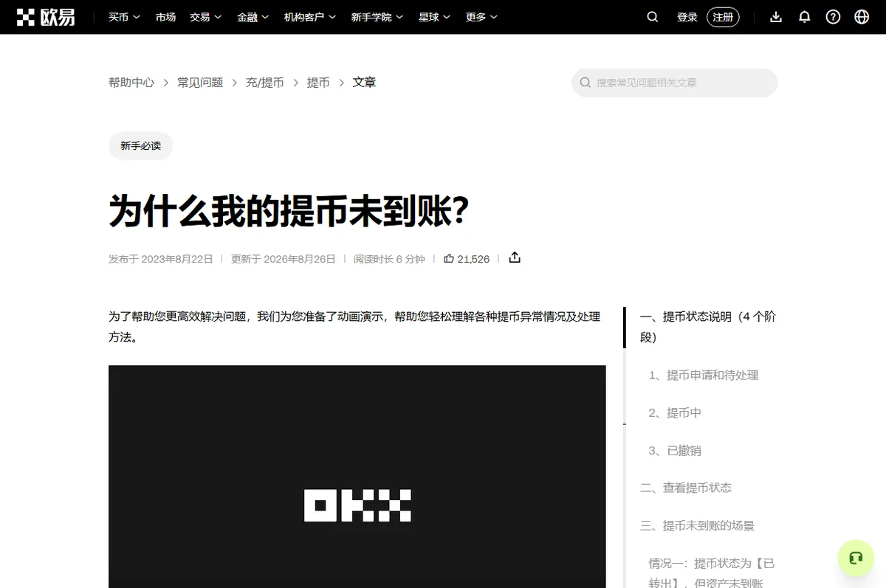Jump to 二、查看提币状态 section

[x=686, y=488]
